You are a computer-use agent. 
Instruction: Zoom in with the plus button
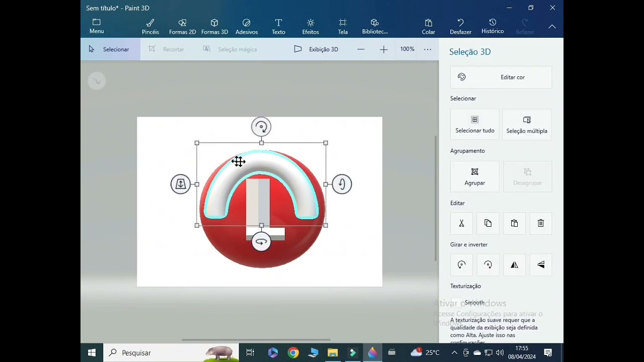[x=384, y=49]
